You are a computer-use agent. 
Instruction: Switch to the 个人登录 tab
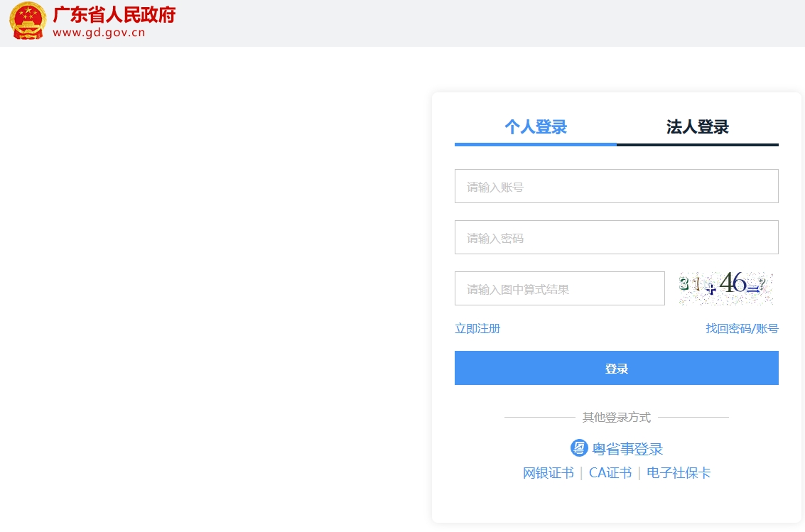pyautogui.click(x=536, y=126)
